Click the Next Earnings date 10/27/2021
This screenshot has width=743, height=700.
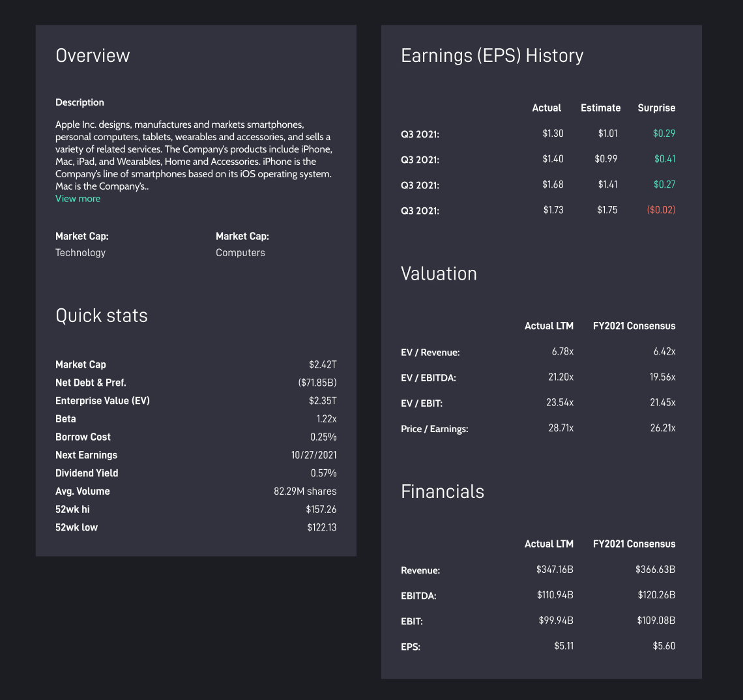tap(313, 455)
